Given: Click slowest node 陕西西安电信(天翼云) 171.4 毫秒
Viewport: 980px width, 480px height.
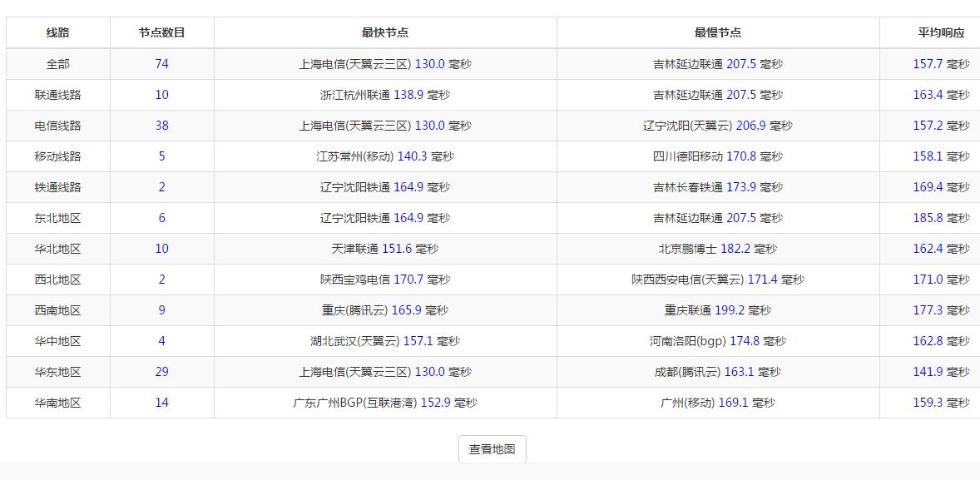Looking at the screenshot, I should click(717, 280).
